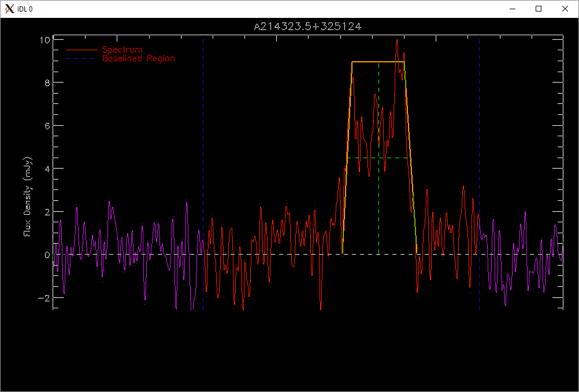The height and width of the screenshot is (392, 579).
Task: Click the plot title A214323.5+325124
Action: (307, 27)
